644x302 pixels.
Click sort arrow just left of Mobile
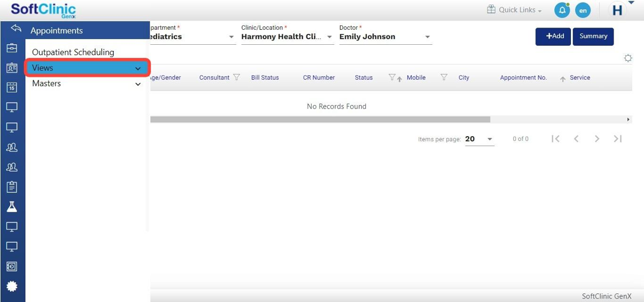click(399, 80)
